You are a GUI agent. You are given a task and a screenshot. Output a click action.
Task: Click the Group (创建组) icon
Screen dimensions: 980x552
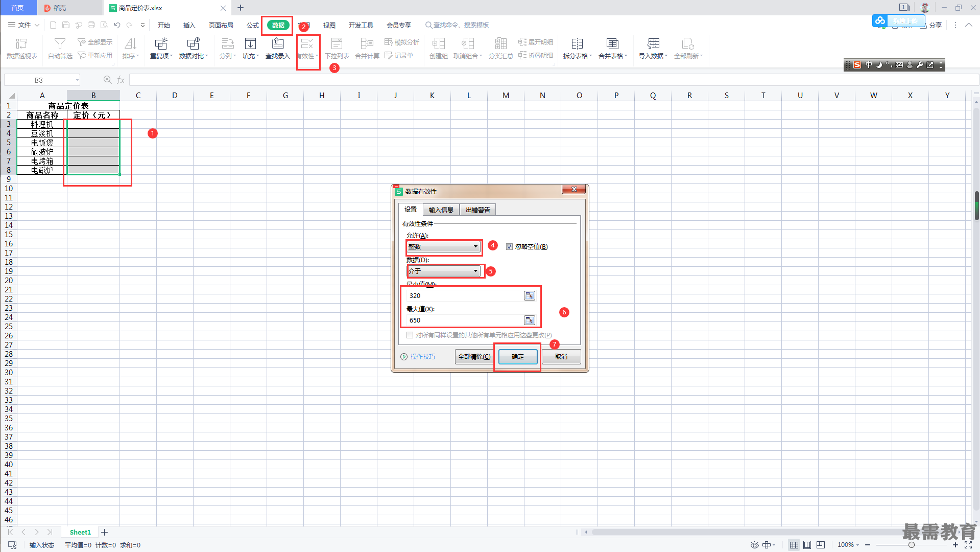point(438,44)
